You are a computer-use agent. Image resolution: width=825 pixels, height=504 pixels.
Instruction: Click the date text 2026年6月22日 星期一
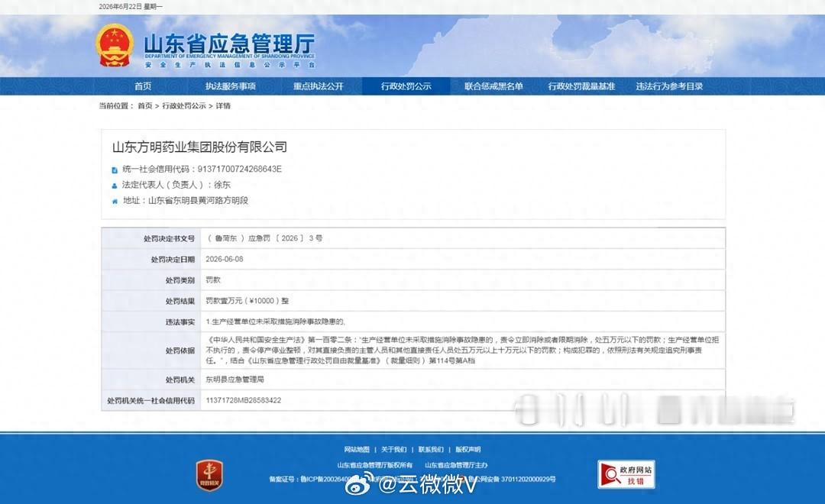pos(131,7)
